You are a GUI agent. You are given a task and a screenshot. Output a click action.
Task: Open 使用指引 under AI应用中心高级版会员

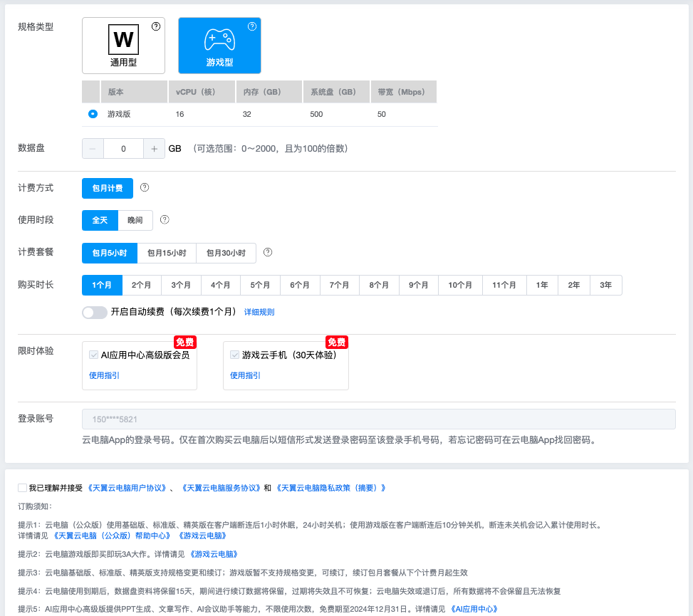tap(104, 375)
